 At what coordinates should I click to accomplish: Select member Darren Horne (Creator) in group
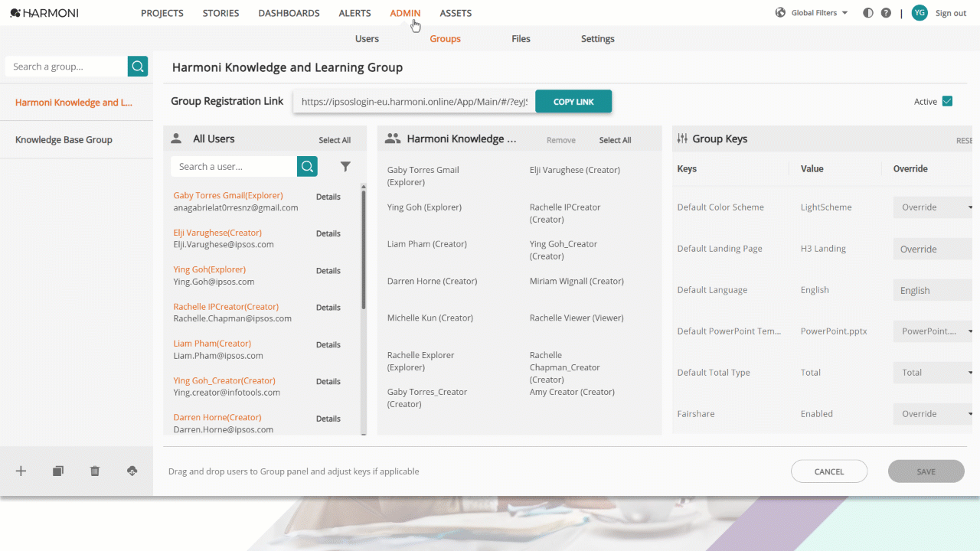pyautogui.click(x=433, y=281)
